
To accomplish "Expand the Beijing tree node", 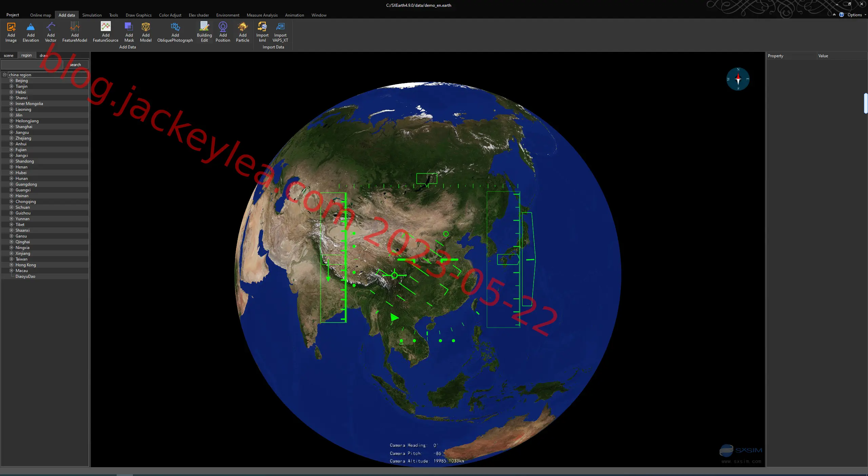I will [11, 80].
